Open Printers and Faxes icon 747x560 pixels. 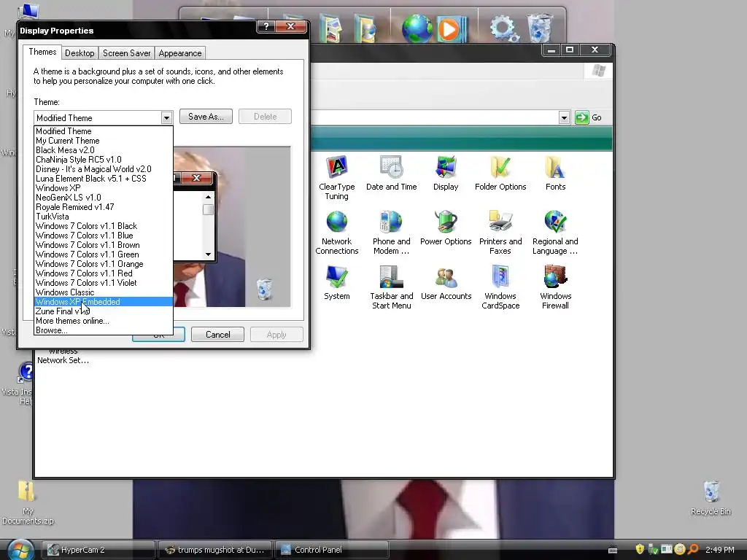500,233
